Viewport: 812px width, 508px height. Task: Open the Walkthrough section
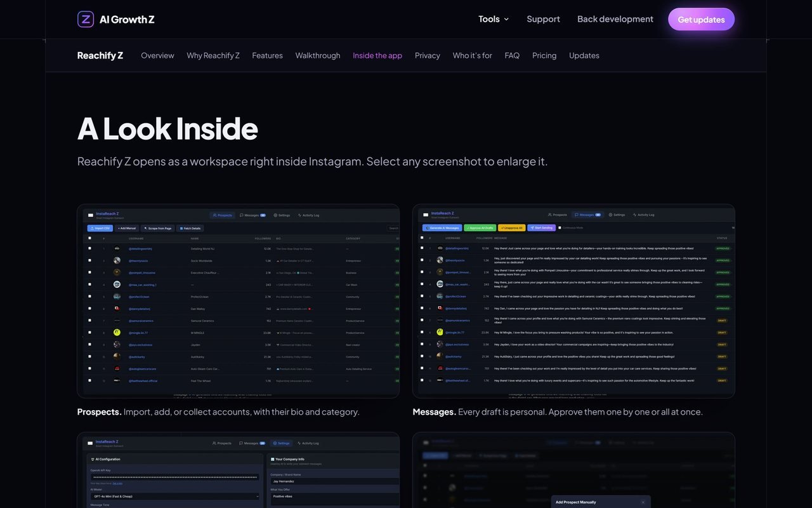coord(318,55)
